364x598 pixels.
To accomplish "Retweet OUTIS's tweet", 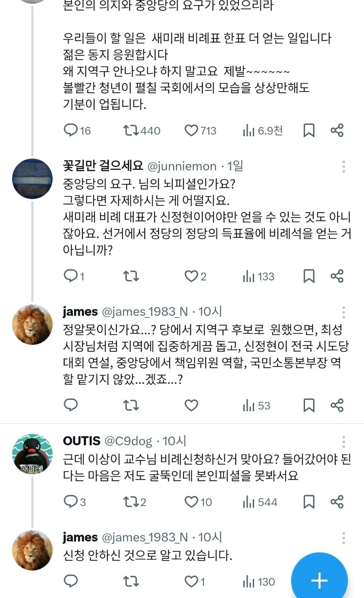I will click(131, 502).
